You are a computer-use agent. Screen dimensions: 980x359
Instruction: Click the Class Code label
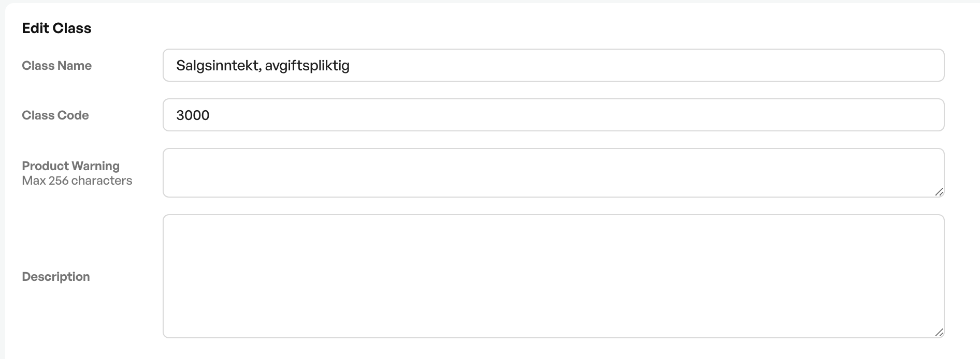pos(55,115)
